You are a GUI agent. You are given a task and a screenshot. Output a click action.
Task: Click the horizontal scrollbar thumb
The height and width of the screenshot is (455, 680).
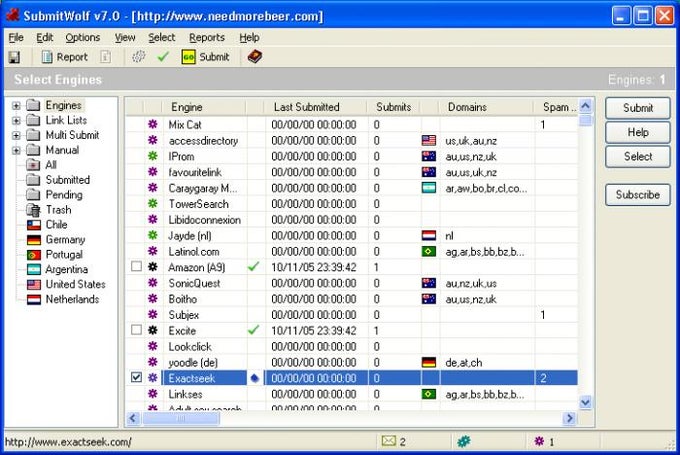pos(181,418)
